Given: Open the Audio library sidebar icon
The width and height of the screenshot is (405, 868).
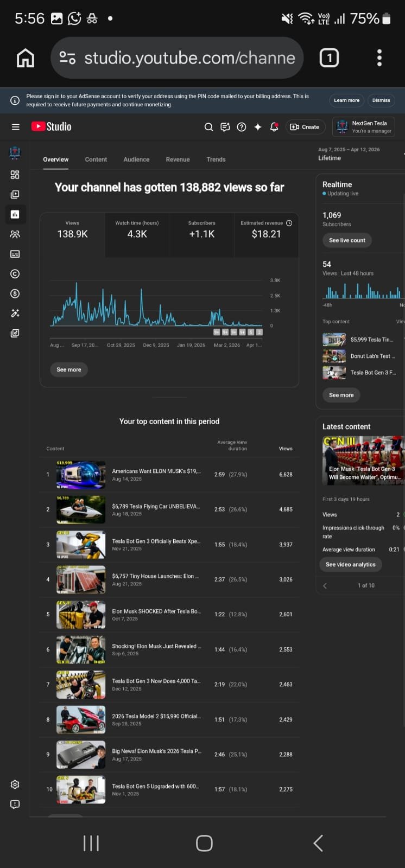Looking at the screenshot, I should click(x=15, y=333).
